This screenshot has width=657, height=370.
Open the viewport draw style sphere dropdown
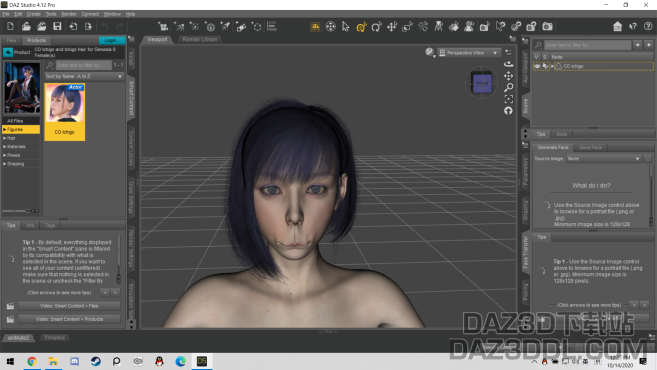(x=430, y=52)
